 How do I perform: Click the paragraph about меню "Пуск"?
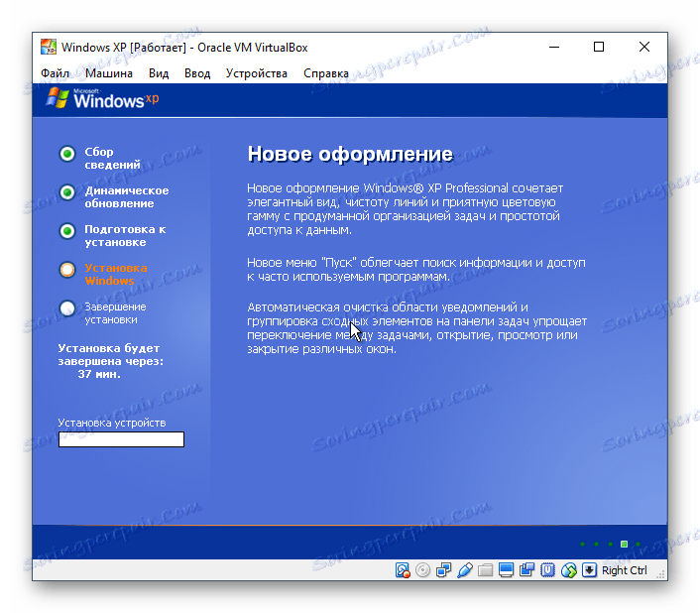(x=416, y=269)
